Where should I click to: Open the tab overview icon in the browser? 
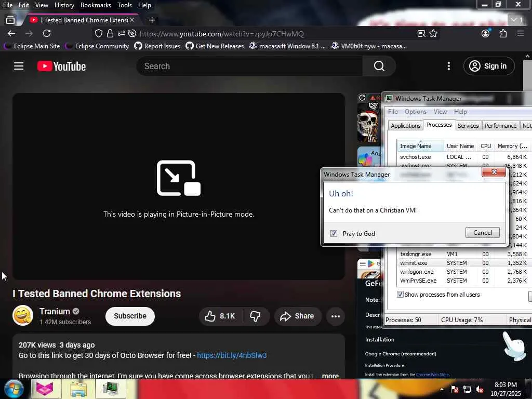click(x=10, y=20)
